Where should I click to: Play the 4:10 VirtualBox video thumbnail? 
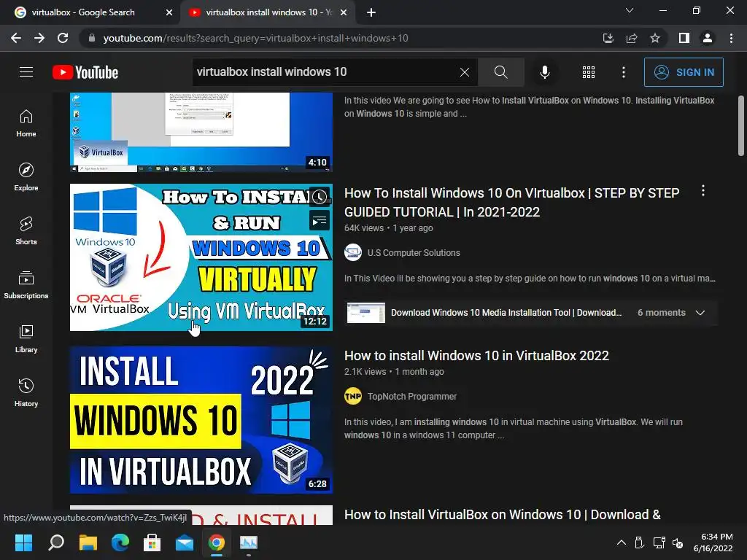tap(201, 132)
